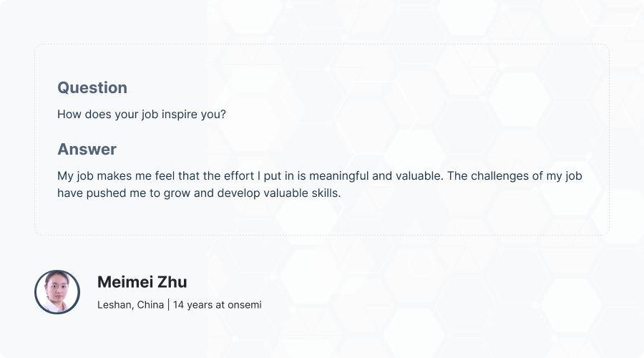Open the "onsemi" company name
Viewport: 644px width, 358px height.
tap(245, 304)
